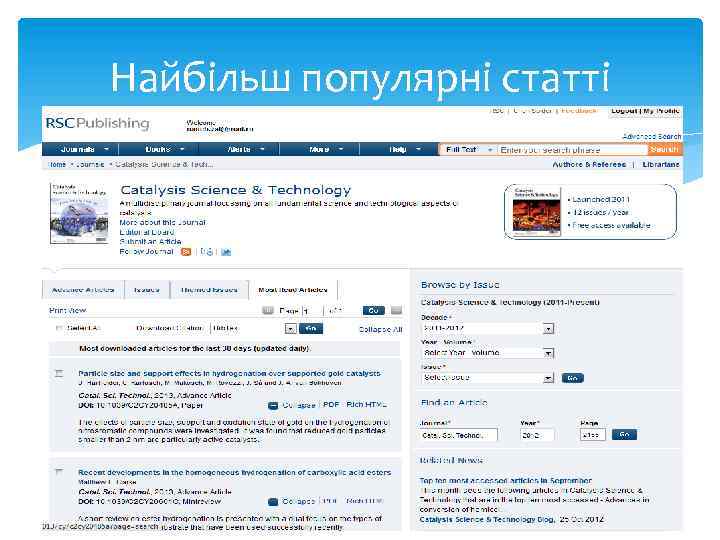Click the minus icon for Particle size article
The width and height of the screenshot is (720, 540).
pyautogui.click(x=273, y=405)
